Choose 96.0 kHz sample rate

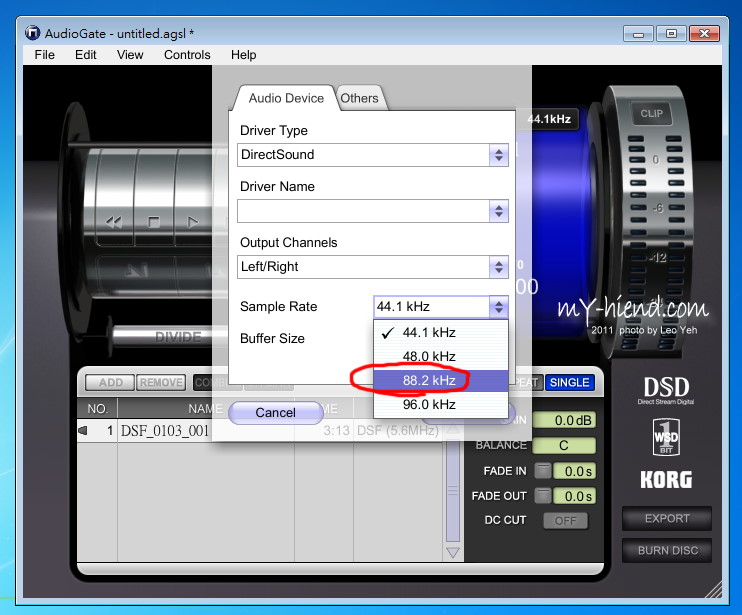pyautogui.click(x=441, y=404)
